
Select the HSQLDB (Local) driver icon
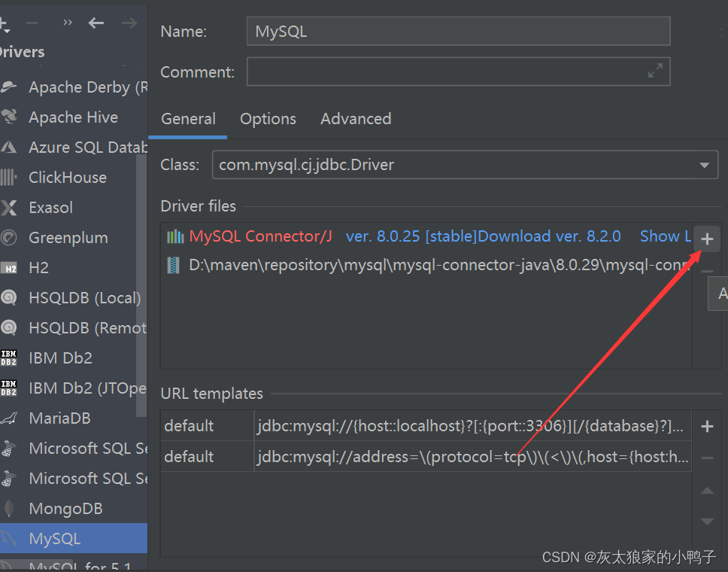click(8, 297)
